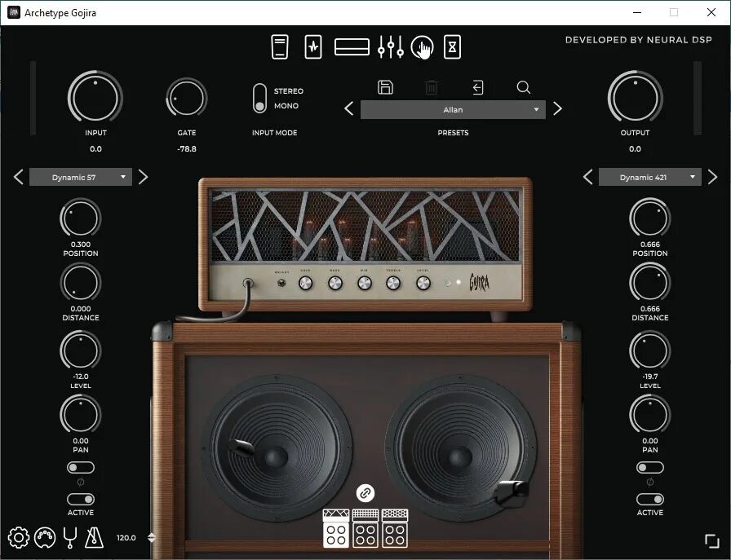Open the graphic EQ sliders section icon
This screenshot has width=731, height=560.
(x=391, y=47)
